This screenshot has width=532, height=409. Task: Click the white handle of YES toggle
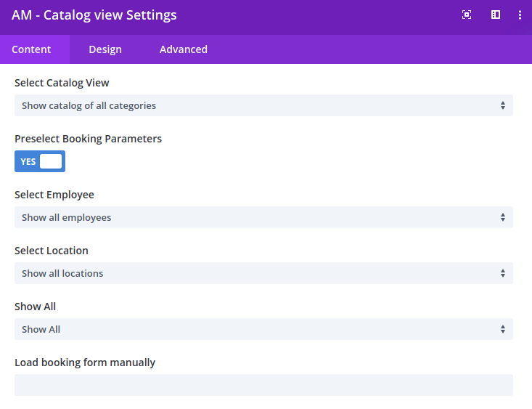(x=51, y=161)
